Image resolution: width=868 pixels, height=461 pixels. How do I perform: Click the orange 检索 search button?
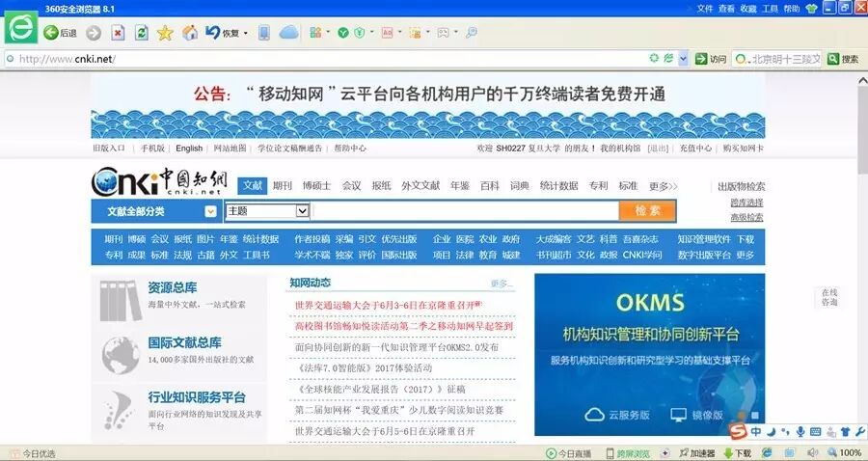click(x=647, y=211)
